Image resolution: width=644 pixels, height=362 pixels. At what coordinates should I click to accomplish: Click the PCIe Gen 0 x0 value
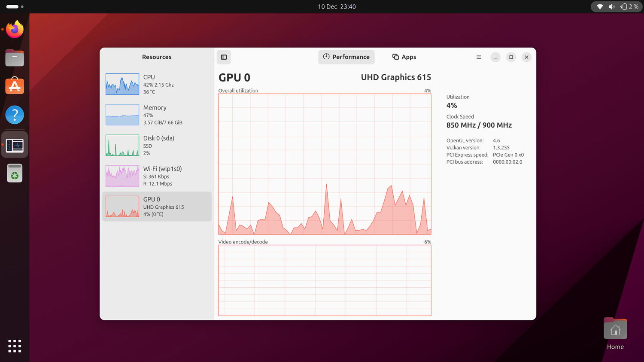coord(508,155)
